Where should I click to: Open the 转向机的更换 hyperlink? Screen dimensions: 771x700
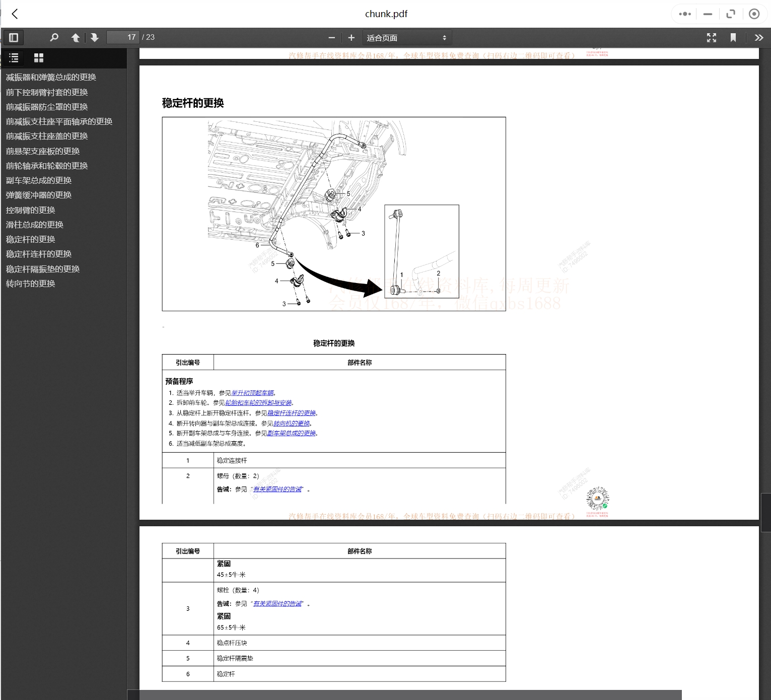291,424
